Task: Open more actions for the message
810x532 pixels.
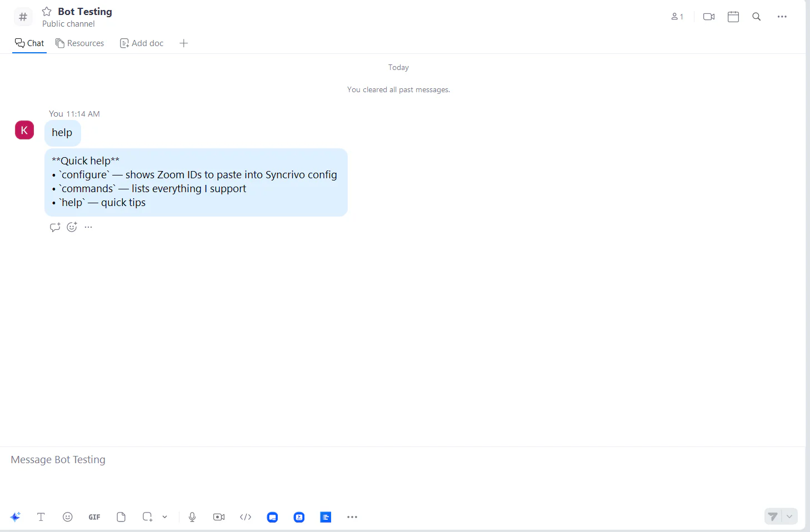Action: 88,227
